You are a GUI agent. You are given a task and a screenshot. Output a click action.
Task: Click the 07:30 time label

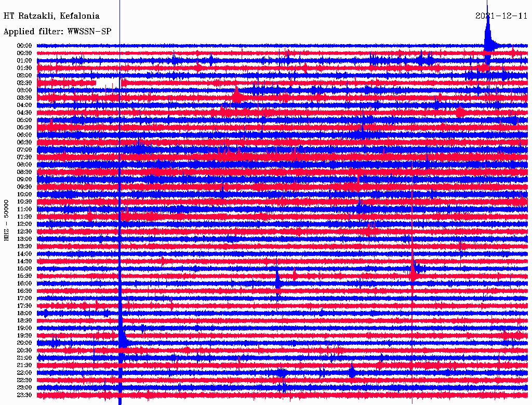pos(24,157)
